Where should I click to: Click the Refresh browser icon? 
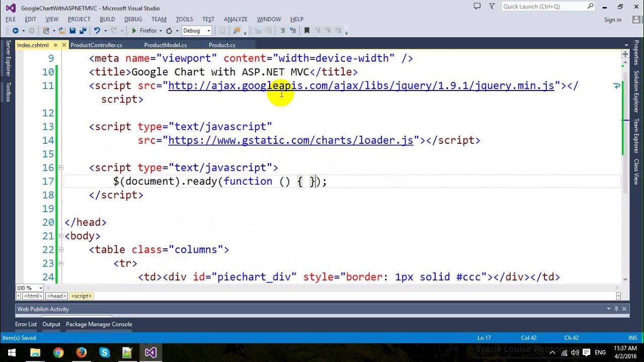click(x=169, y=31)
